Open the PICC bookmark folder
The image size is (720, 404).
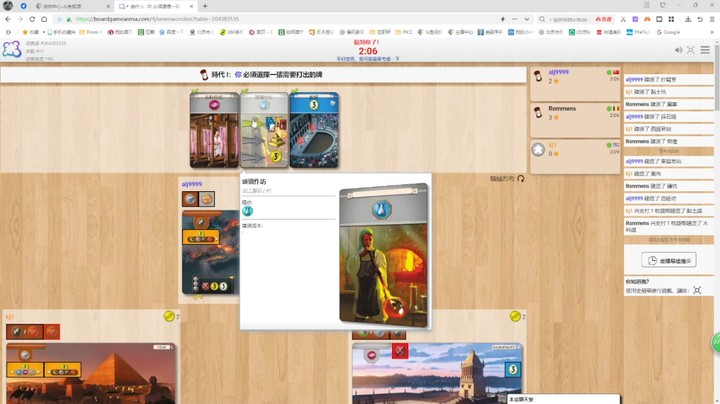(404, 32)
